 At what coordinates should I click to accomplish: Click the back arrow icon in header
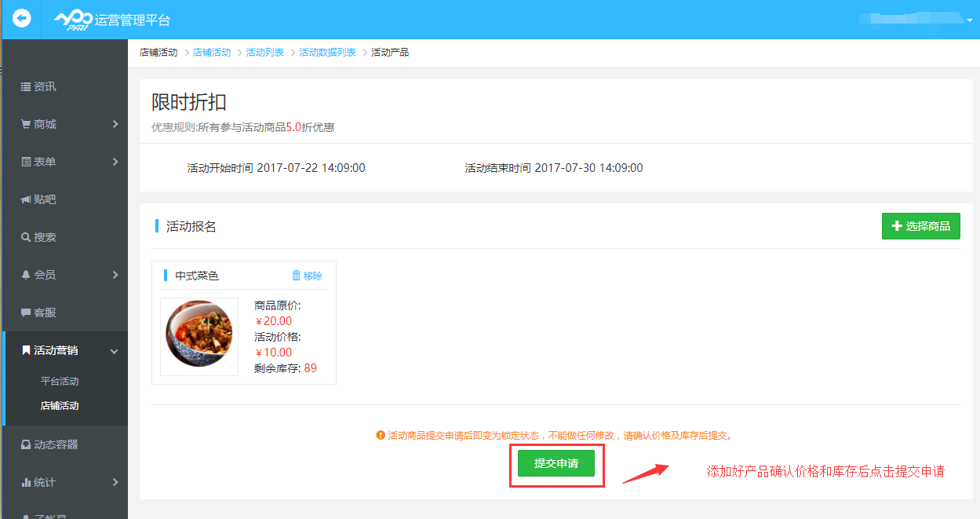[x=22, y=18]
